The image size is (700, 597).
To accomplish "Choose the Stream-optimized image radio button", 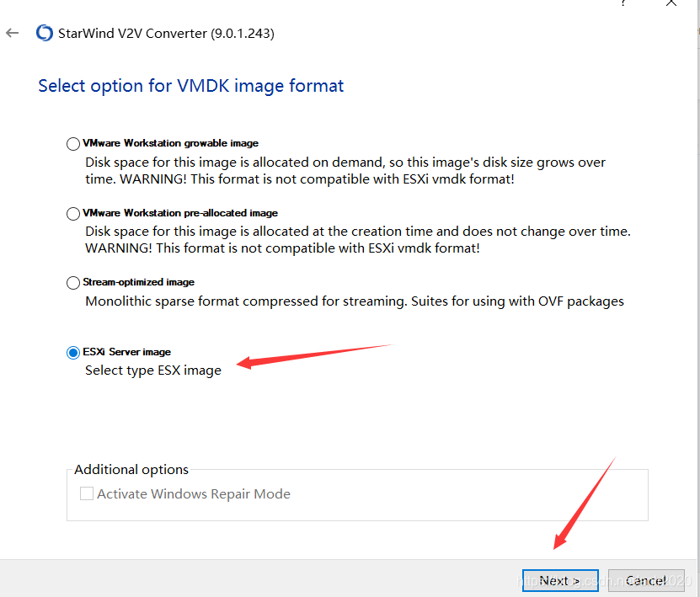I will tap(73, 282).
